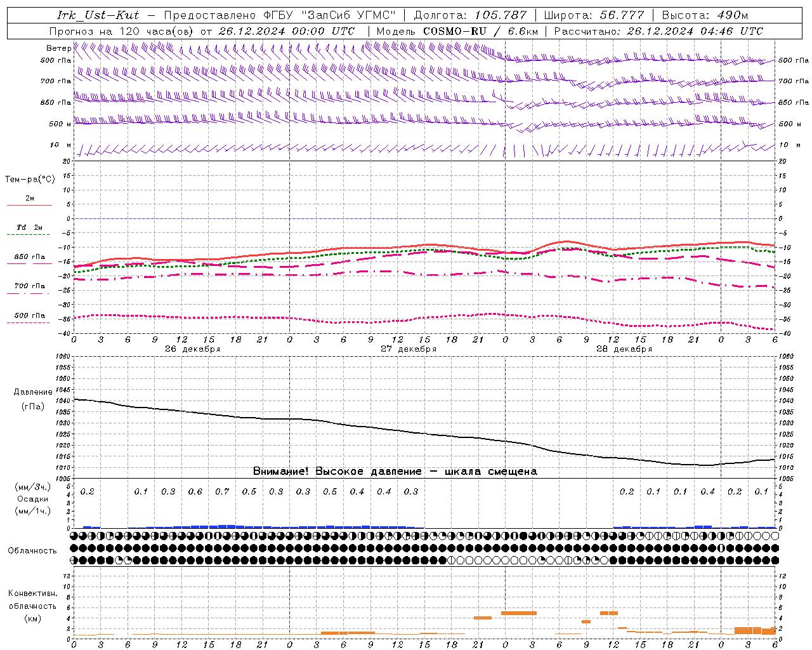812x650 pixels.
Task: Click the "700 гПа" temperature legend entry
Action: pos(30,286)
